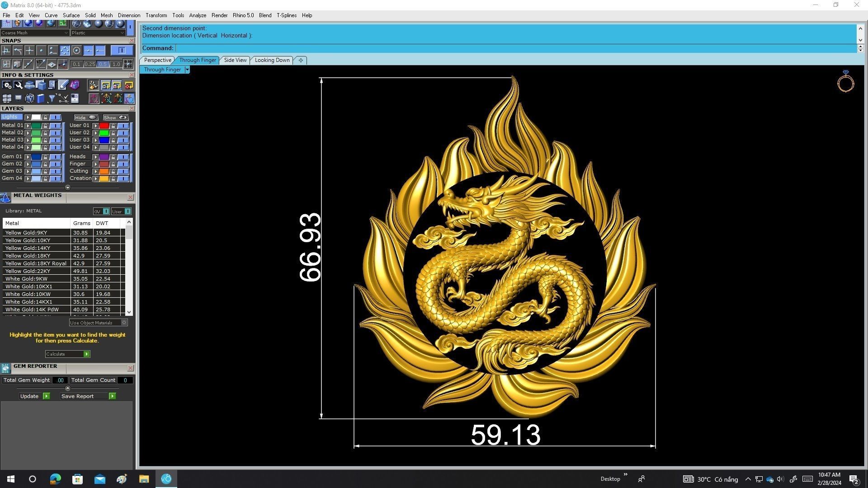868x488 pixels.
Task: Open the Coarse Mesh dropdown
Action: pyautogui.click(x=34, y=33)
